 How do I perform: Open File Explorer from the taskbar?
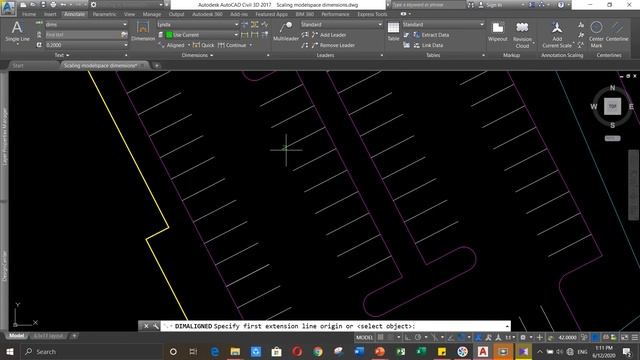point(235,351)
